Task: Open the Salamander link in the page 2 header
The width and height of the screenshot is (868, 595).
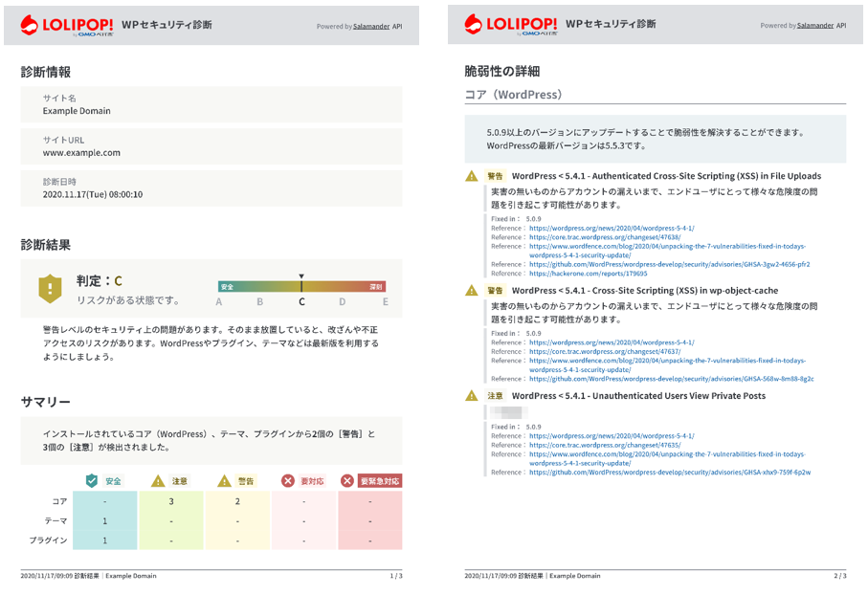Action: 815,26
